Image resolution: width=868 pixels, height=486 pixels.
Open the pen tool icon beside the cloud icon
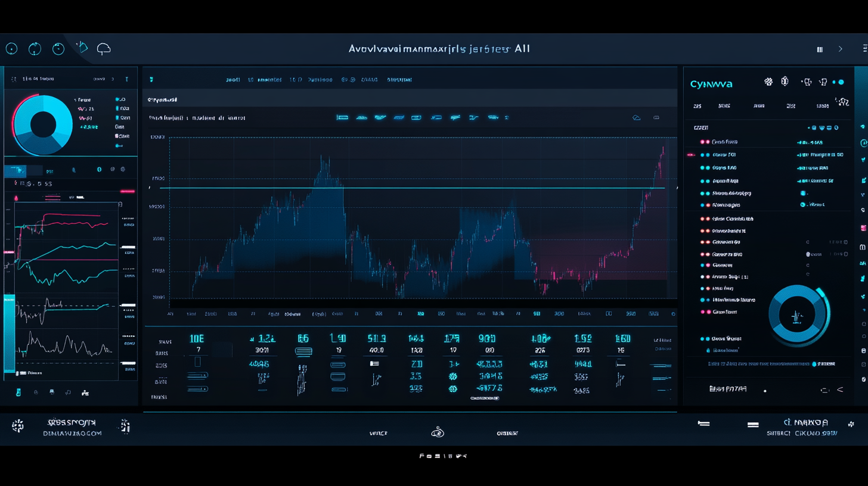pyautogui.click(x=83, y=47)
